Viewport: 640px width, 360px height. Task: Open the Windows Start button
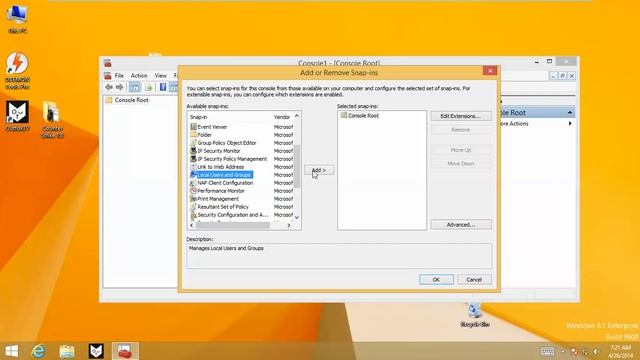click(11, 351)
